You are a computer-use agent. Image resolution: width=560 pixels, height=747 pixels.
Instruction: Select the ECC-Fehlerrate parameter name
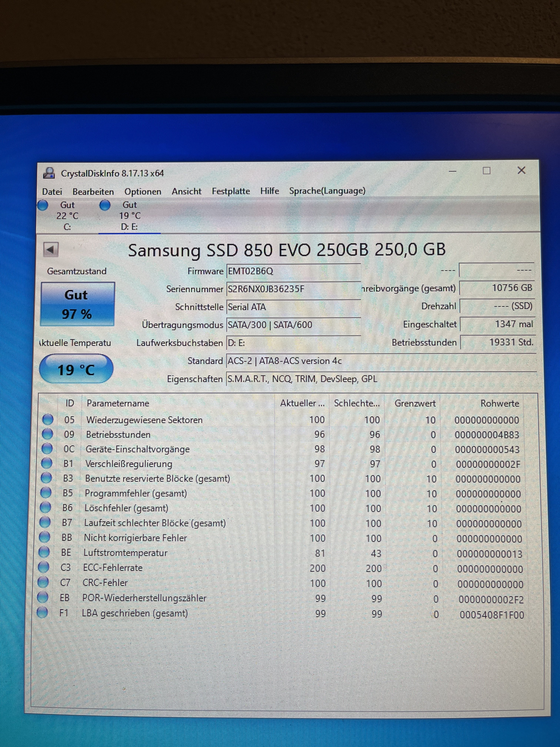pyautogui.click(x=113, y=568)
